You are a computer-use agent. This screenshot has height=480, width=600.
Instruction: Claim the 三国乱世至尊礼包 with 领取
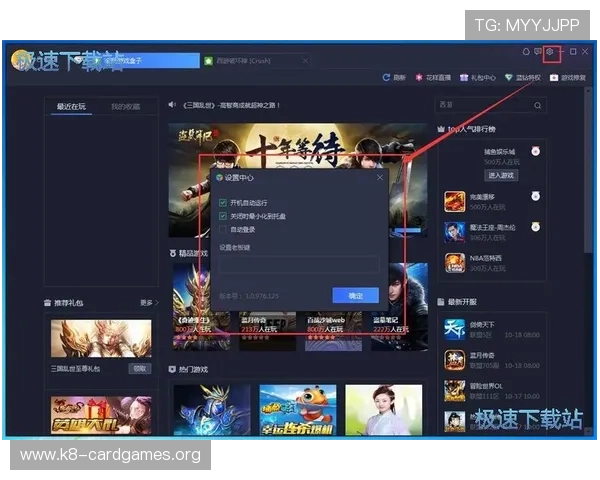pyautogui.click(x=140, y=369)
